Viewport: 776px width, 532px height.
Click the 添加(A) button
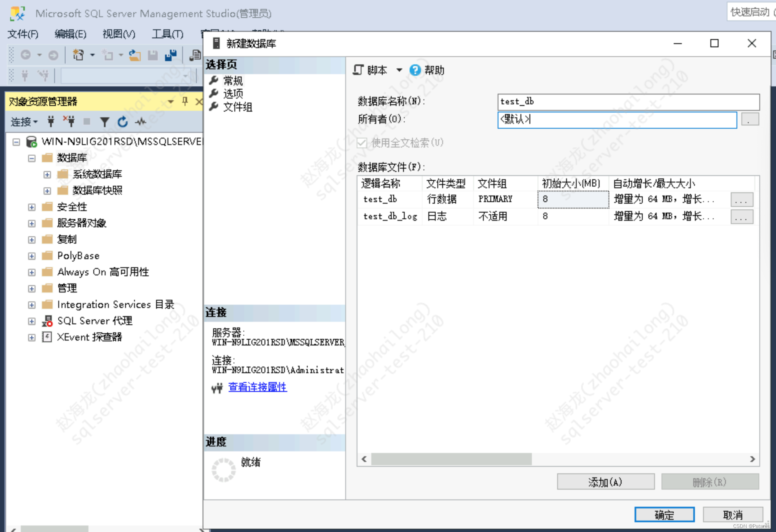tap(606, 482)
